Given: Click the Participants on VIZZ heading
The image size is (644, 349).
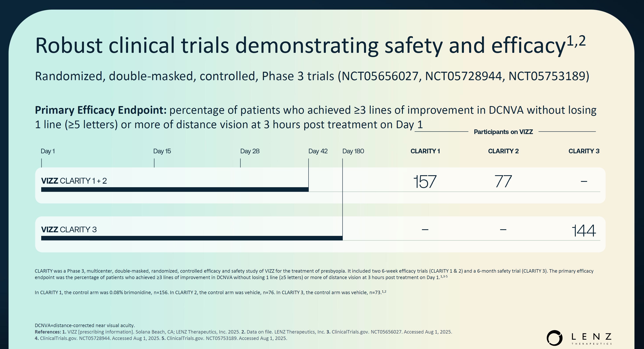Looking at the screenshot, I should pos(503,132).
